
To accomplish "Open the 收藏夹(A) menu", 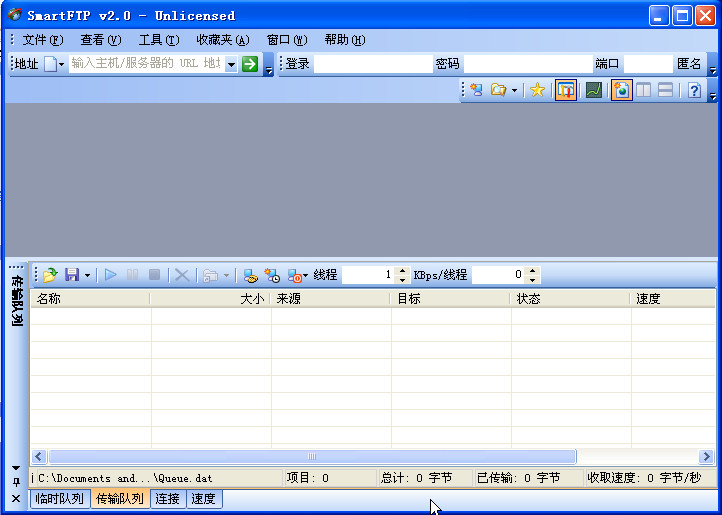I will 223,40.
